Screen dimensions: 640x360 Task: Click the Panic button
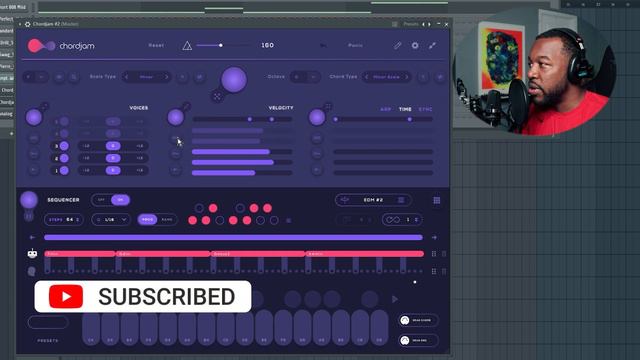tap(356, 45)
